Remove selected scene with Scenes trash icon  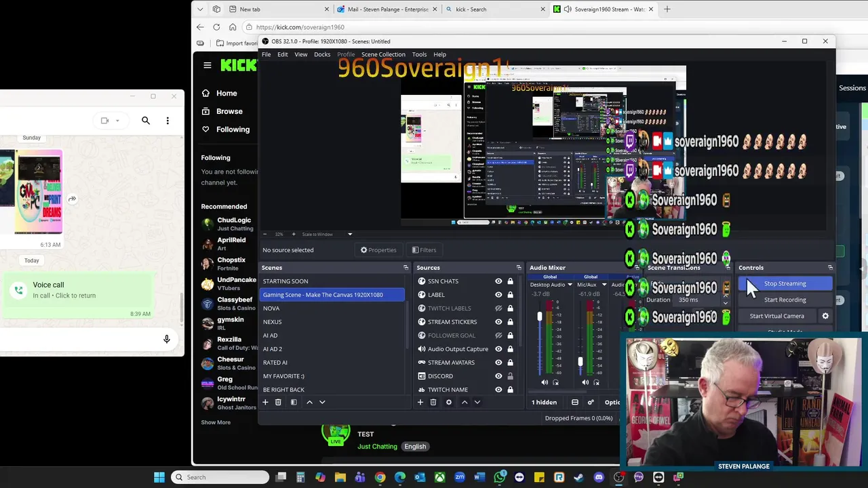pyautogui.click(x=278, y=402)
